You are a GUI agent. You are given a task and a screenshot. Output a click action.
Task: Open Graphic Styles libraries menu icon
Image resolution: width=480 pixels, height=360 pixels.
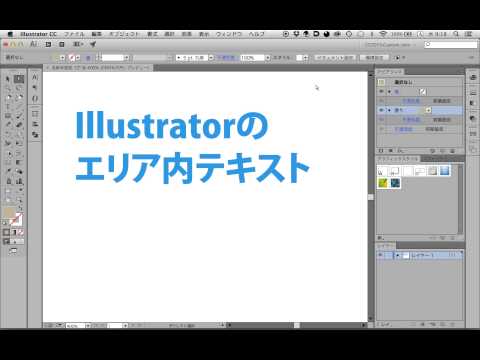[381, 238]
